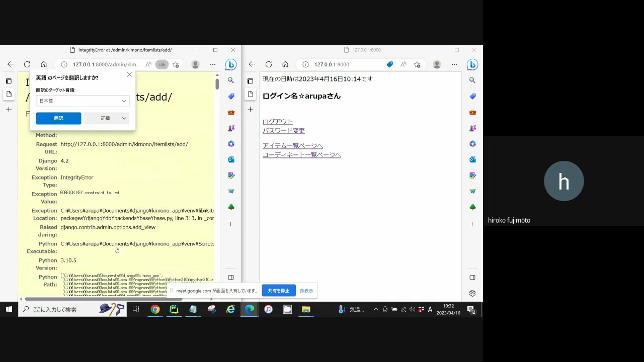Click the ログアウト logout link
This screenshot has height=362, width=644.
point(277,122)
